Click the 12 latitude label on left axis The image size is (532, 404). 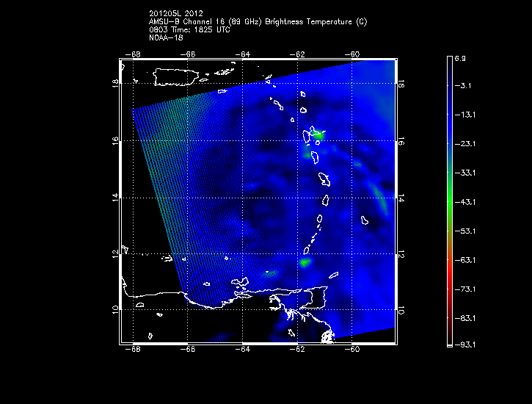pos(114,255)
